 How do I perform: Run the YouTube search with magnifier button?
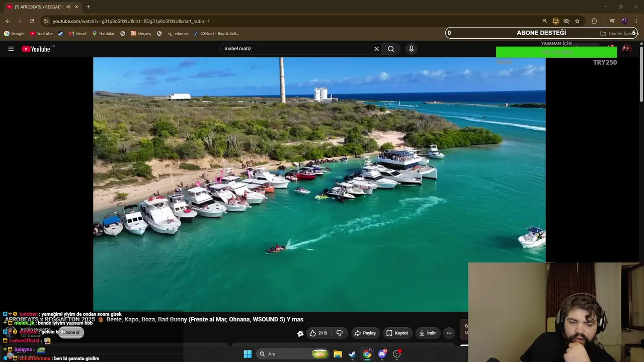coord(391,49)
